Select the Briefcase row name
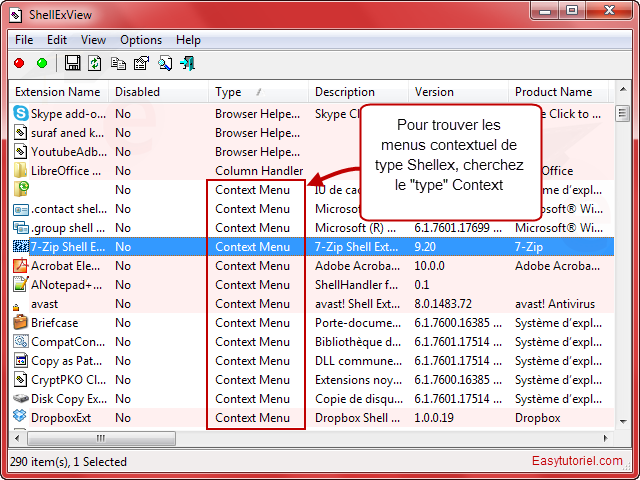 [x=55, y=323]
